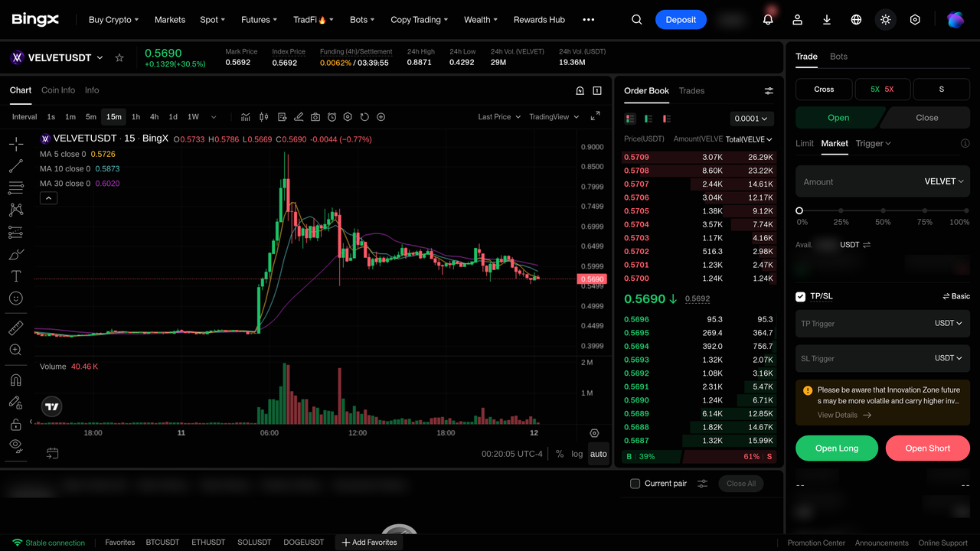This screenshot has width=980, height=551.
Task: Expand more intervals chevron
Action: (x=214, y=117)
